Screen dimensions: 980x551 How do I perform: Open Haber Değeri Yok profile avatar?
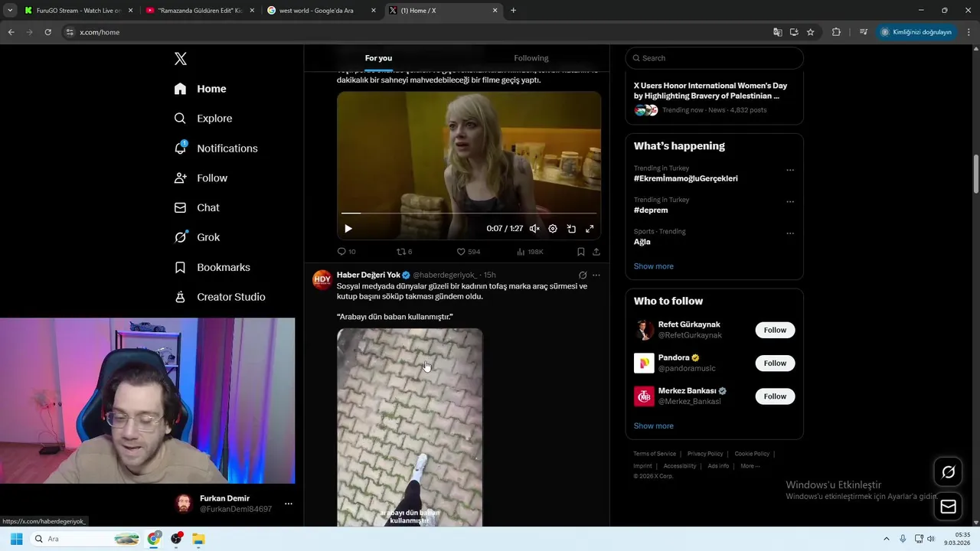coord(322,280)
